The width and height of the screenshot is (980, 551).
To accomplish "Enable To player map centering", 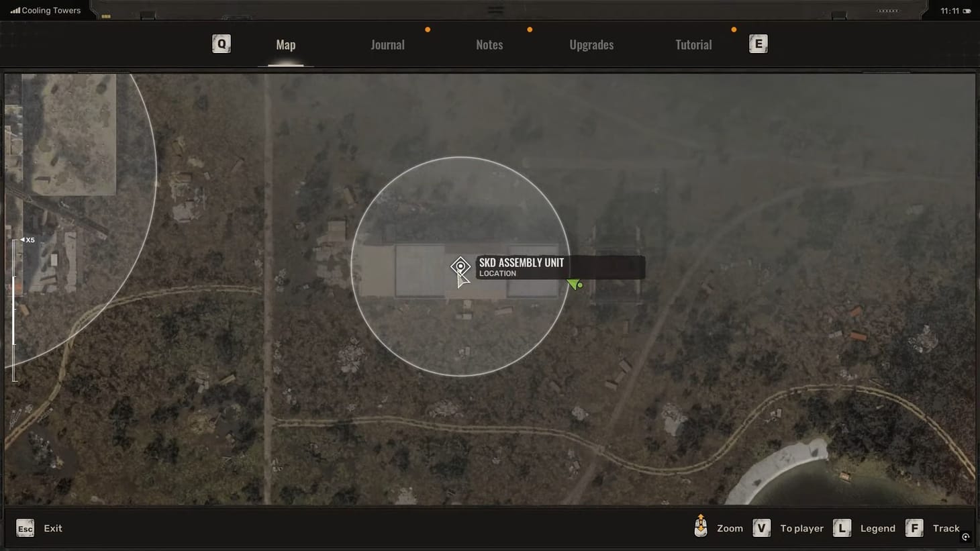I will tap(801, 528).
